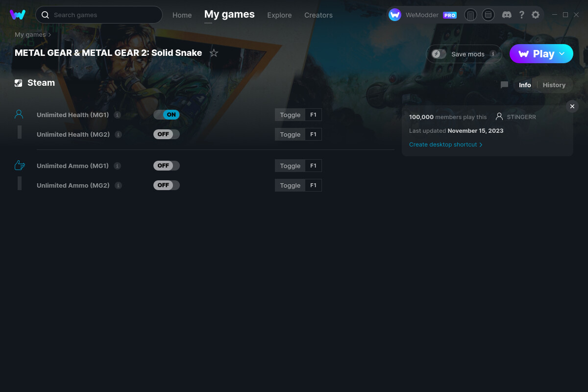Screen dimensions: 588x392
Task: Turn on Unlimited Health (MG2)
Action: coord(167,134)
